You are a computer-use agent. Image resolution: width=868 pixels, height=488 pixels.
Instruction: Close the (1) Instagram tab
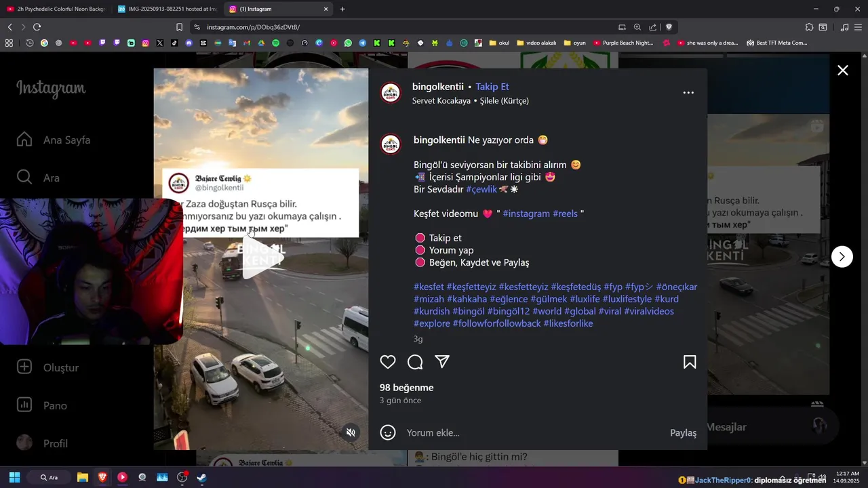point(326,9)
